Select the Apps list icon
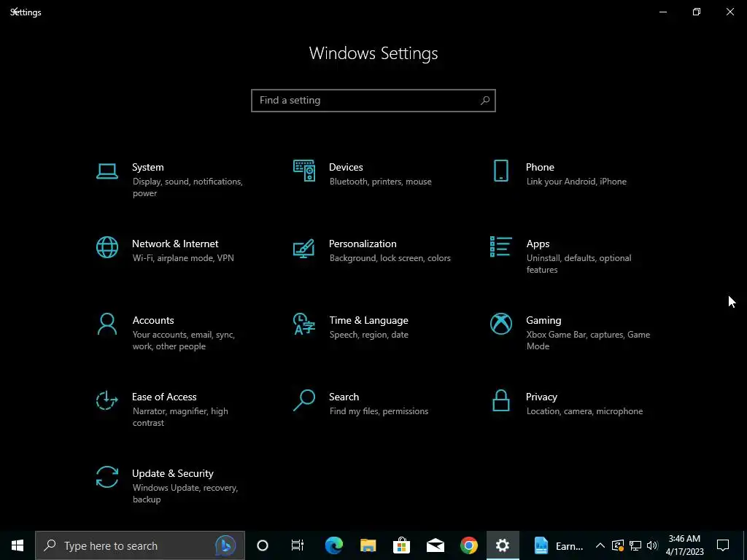Viewport: 747px width, 560px height. pos(500,246)
